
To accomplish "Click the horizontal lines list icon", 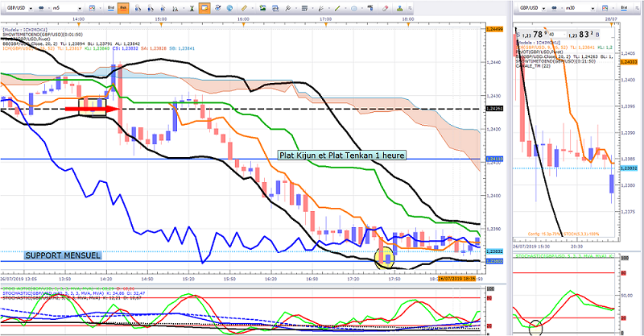I will [304, 8].
